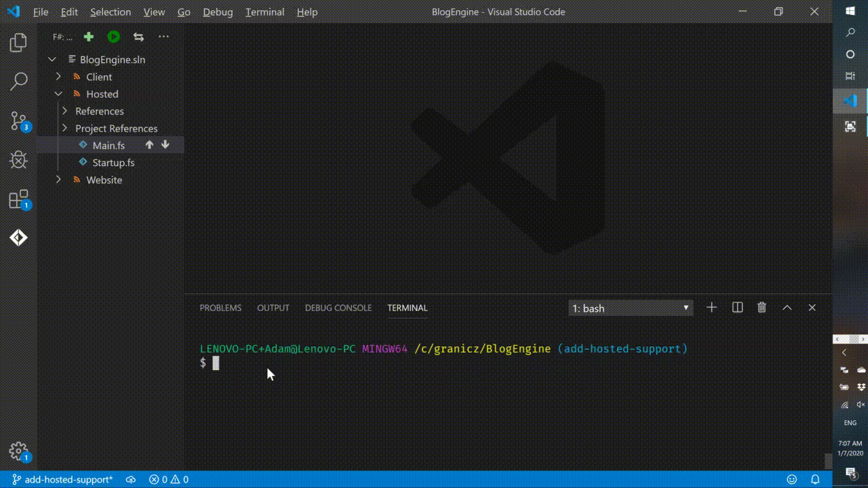Select the Client project name
868x488 pixels.
tap(99, 77)
